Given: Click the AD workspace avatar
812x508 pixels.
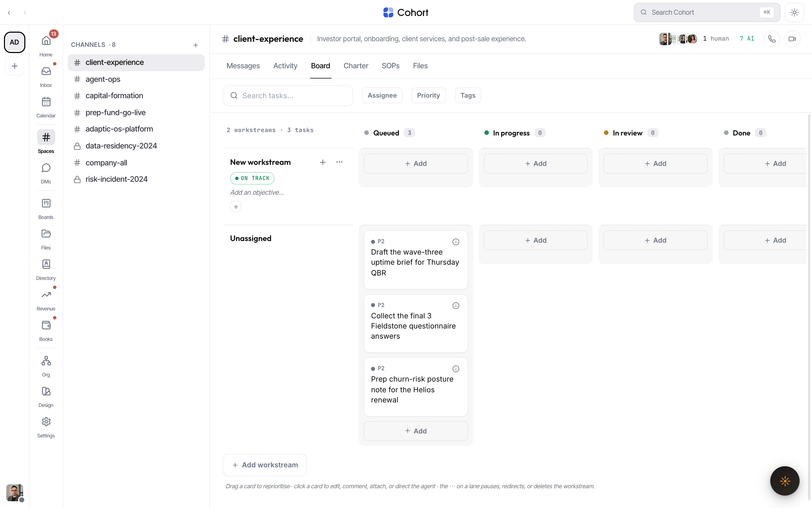Looking at the screenshot, I should tap(14, 42).
